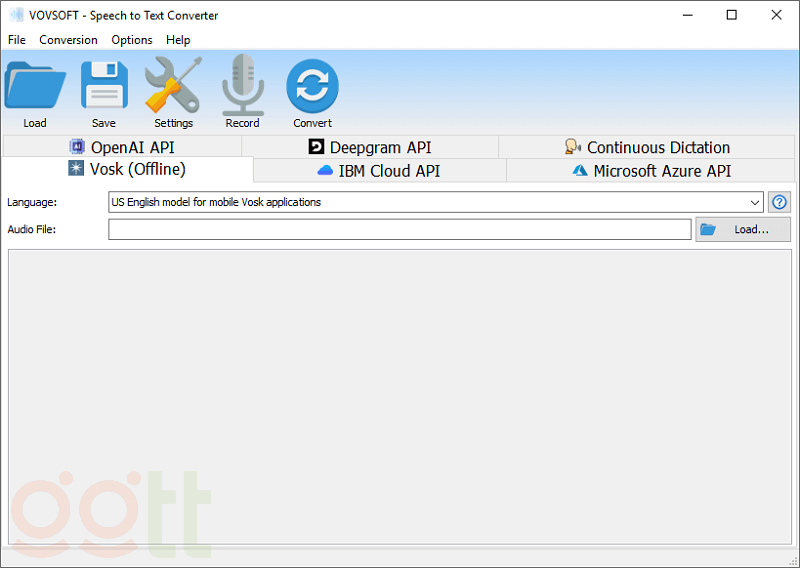Open the Conversion menu

(68, 40)
